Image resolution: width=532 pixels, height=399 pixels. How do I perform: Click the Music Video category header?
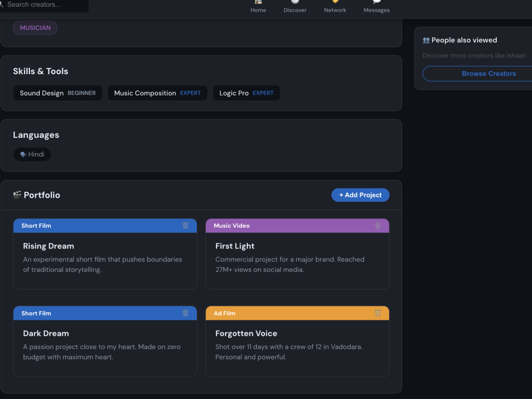coord(297,226)
